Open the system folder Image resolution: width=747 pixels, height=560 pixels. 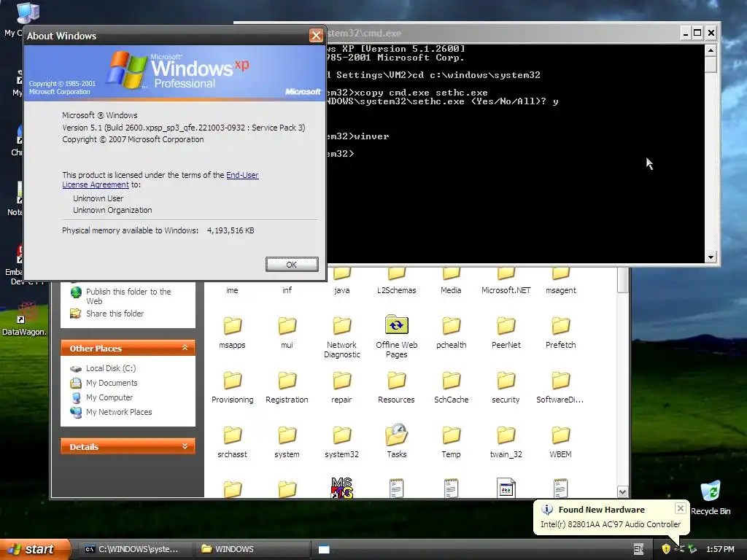click(287, 443)
